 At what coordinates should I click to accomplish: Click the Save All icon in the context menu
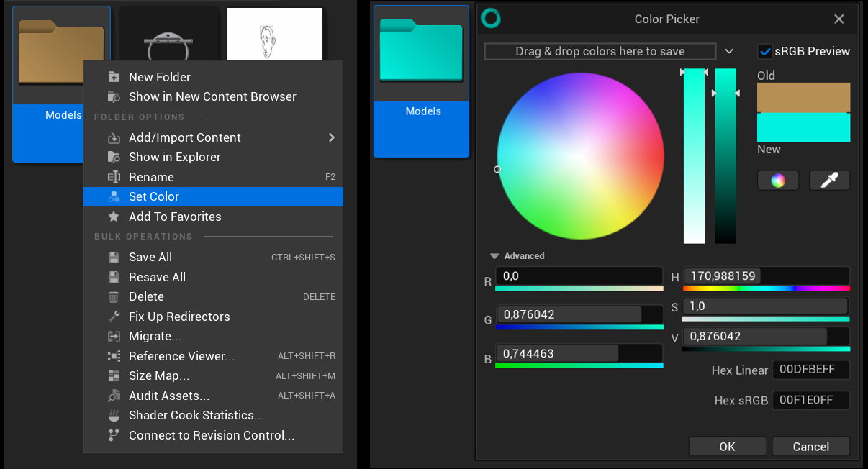point(113,257)
